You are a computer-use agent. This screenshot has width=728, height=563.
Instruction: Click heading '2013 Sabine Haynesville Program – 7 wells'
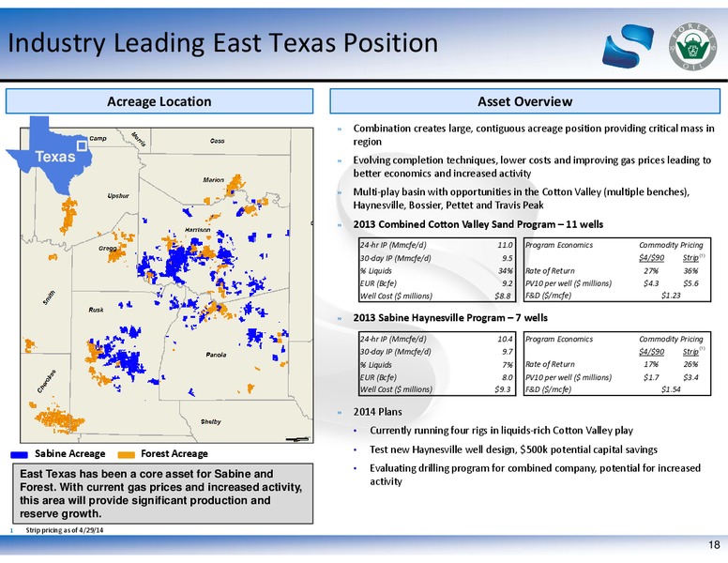coord(450,318)
